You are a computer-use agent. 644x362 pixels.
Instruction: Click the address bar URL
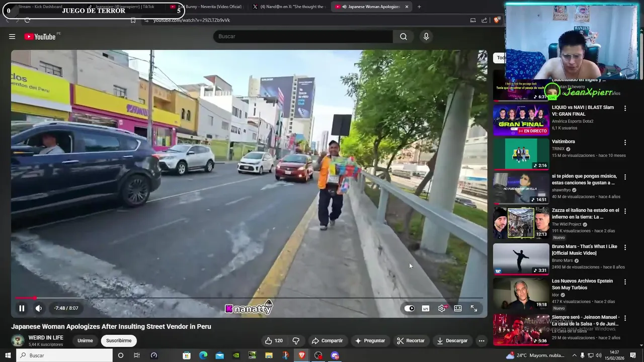pyautogui.click(x=192, y=20)
